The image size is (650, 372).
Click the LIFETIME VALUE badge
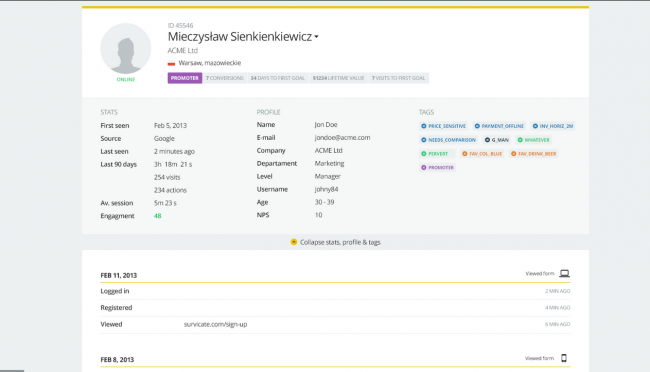pyautogui.click(x=338, y=78)
